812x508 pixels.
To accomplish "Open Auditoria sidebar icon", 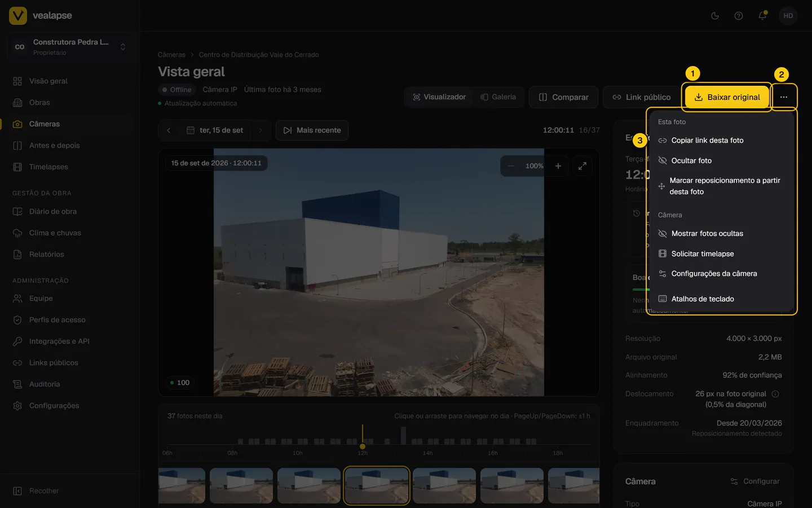I will pos(17,384).
